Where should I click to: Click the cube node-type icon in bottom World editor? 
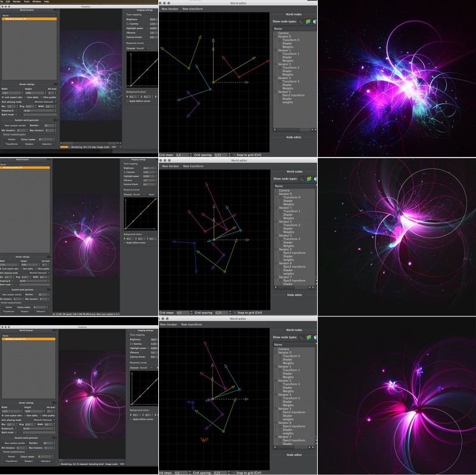coord(315,337)
